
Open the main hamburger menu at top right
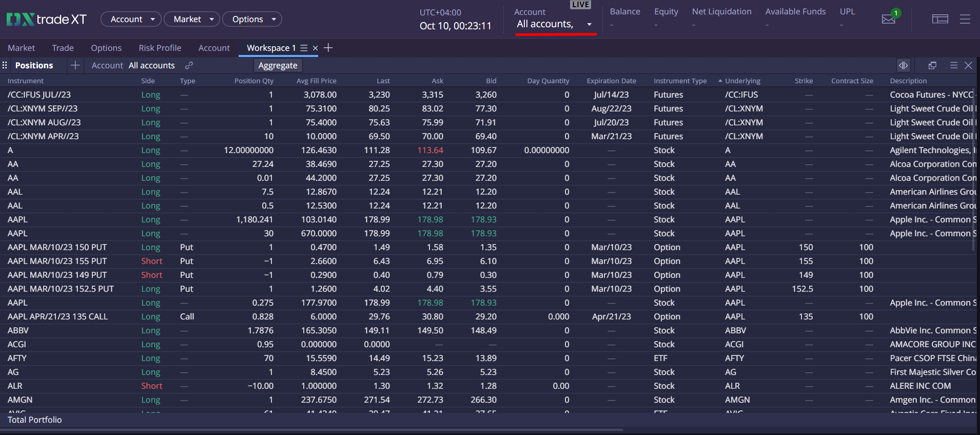tap(965, 19)
